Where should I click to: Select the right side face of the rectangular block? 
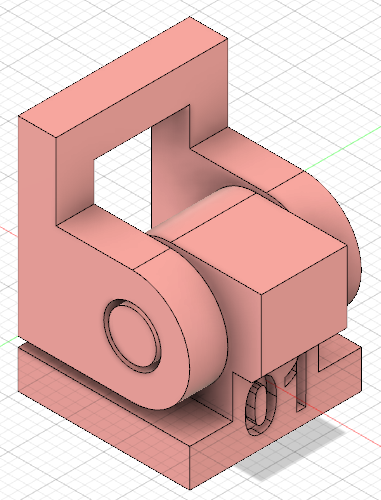[x=304, y=312]
